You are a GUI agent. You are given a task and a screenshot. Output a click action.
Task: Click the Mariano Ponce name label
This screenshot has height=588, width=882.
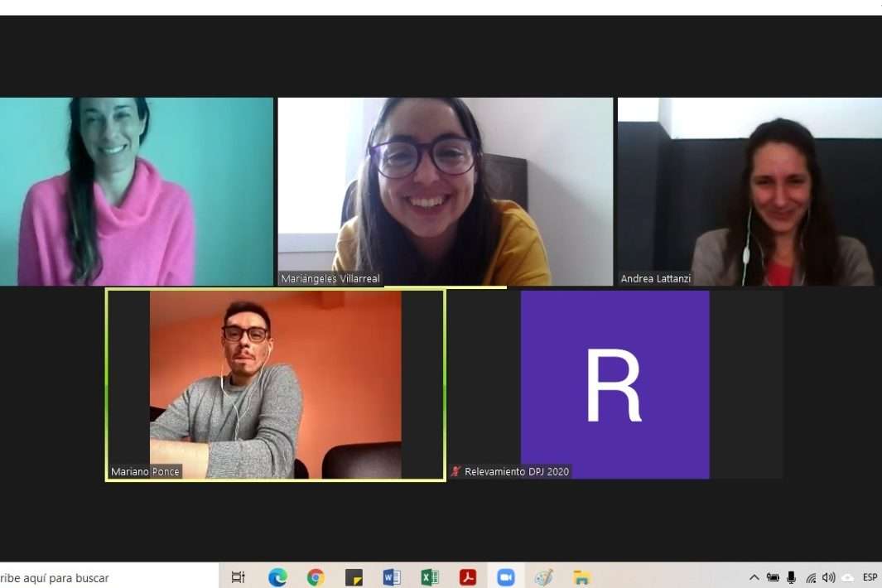145,471
